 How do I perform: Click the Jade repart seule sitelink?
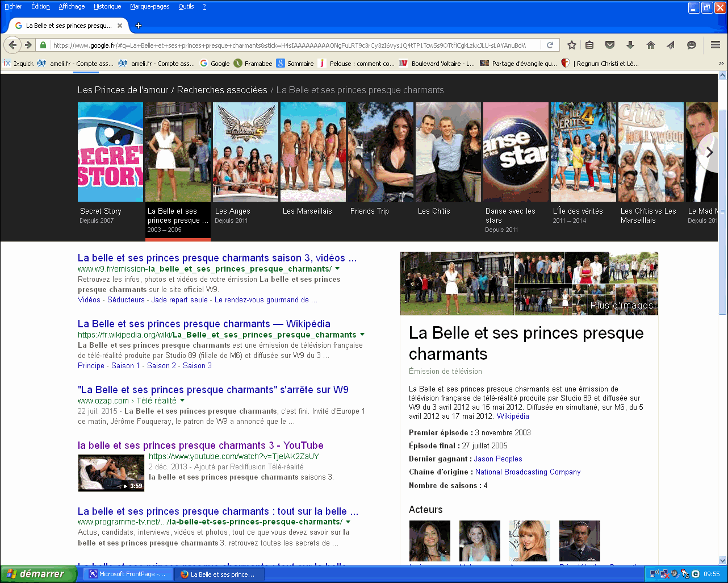pos(179,299)
